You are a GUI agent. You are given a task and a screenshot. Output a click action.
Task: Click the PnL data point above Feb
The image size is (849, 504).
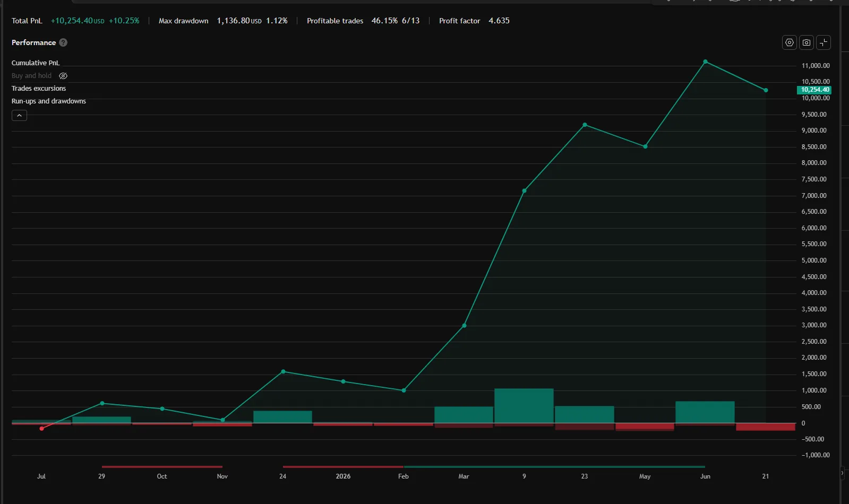(404, 390)
